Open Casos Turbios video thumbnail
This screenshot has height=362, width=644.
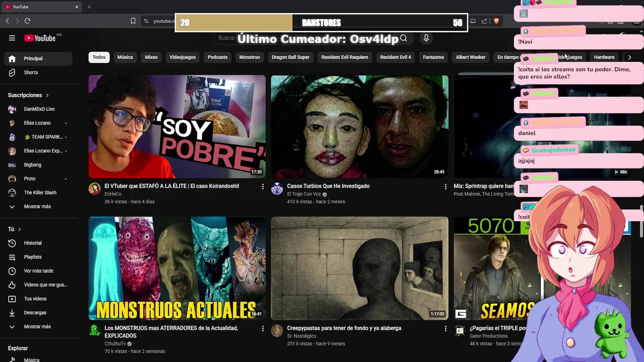[360, 127]
